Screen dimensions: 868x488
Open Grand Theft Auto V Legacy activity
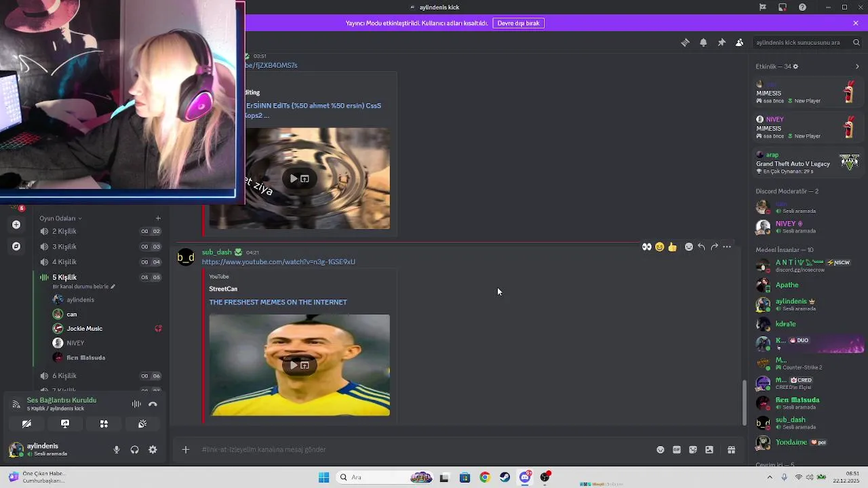tap(808, 163)
